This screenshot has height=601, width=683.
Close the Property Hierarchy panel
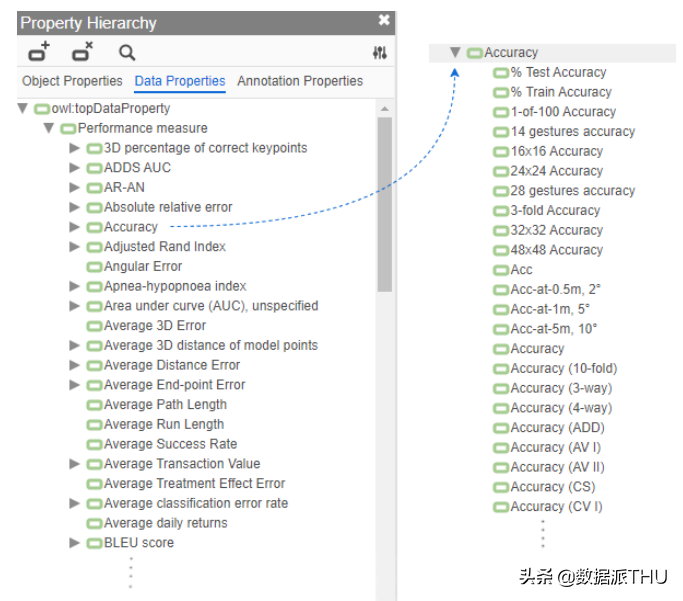tap(384, 21)
